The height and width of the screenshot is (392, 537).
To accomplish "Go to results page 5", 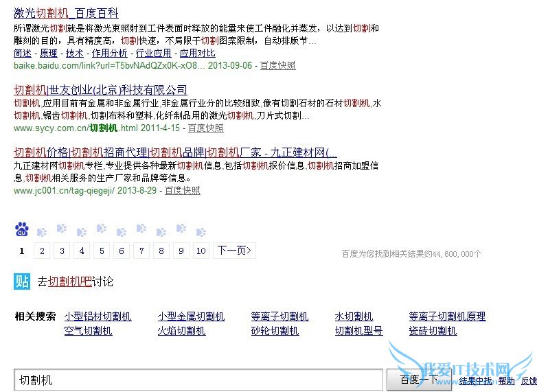I will coord(102,251).
